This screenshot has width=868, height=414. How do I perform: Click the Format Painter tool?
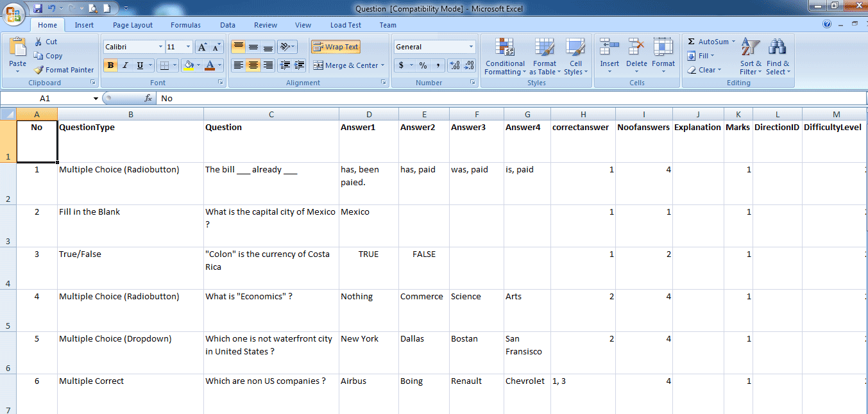pyautogui.click(x=64, y=70)
